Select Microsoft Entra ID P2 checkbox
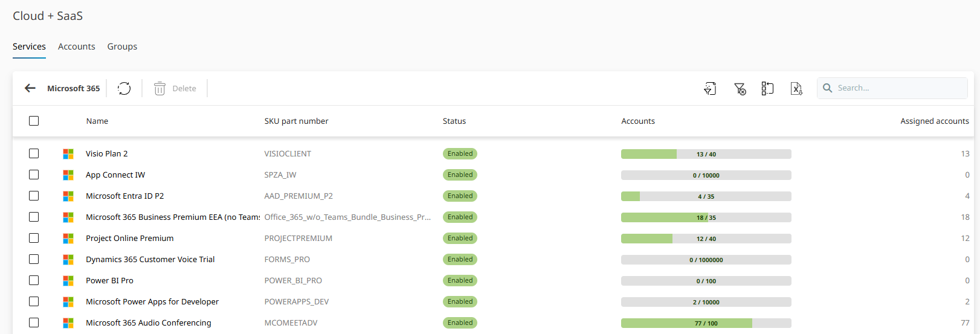 pos(34,196)
